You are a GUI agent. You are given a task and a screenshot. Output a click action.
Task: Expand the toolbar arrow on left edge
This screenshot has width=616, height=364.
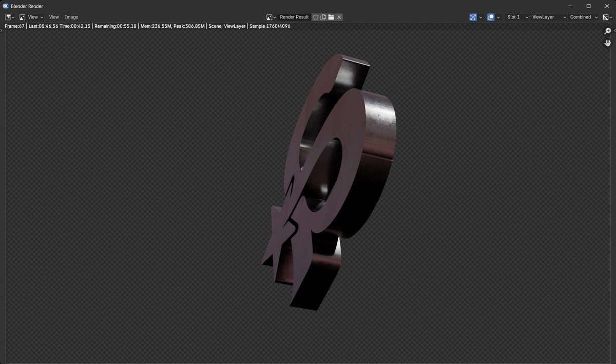2,30
